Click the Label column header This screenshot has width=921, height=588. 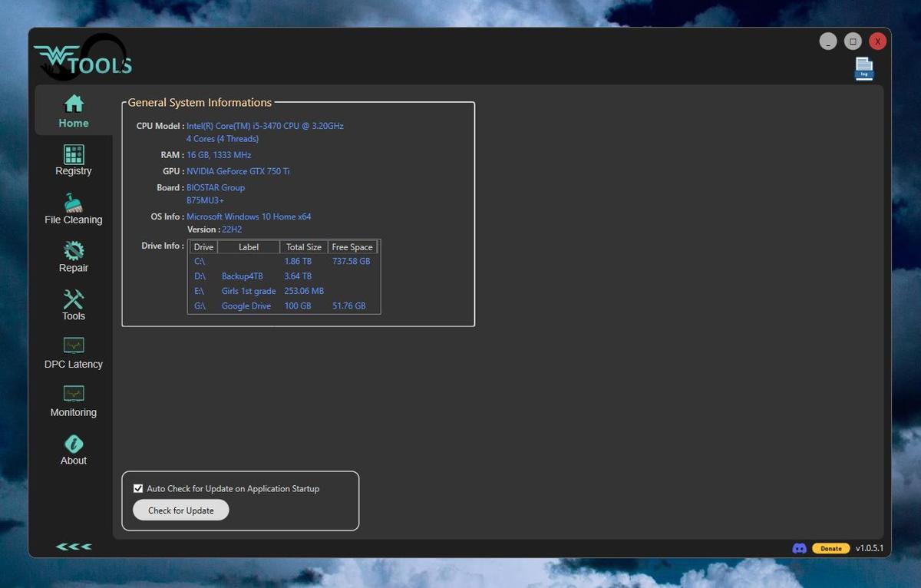pos(249,247)
